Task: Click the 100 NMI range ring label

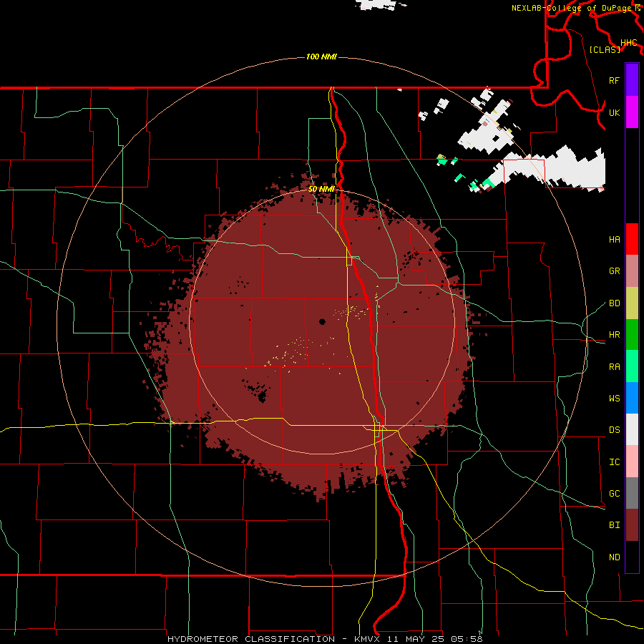Action: coord(321,57)
